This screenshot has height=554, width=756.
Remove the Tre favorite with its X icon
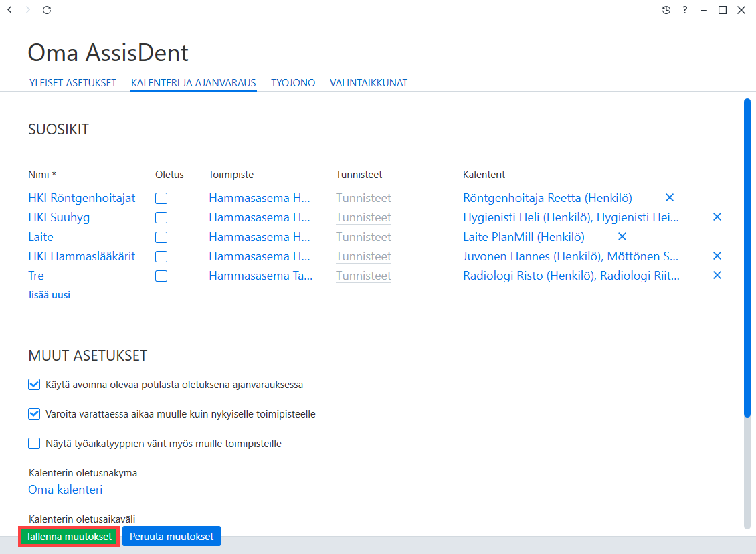(x=717, y=275)
